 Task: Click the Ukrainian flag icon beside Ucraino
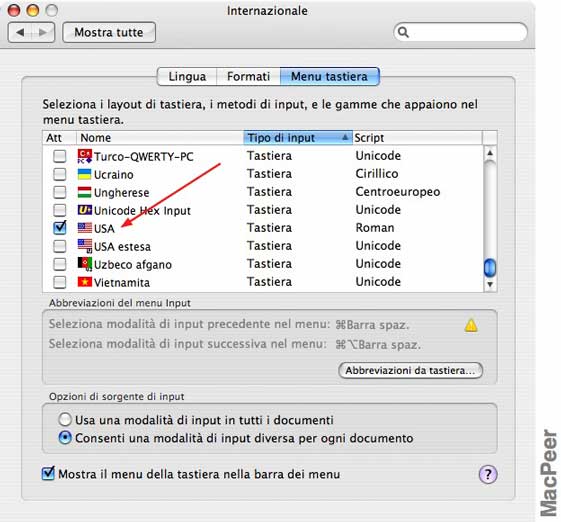pos(84,174)
